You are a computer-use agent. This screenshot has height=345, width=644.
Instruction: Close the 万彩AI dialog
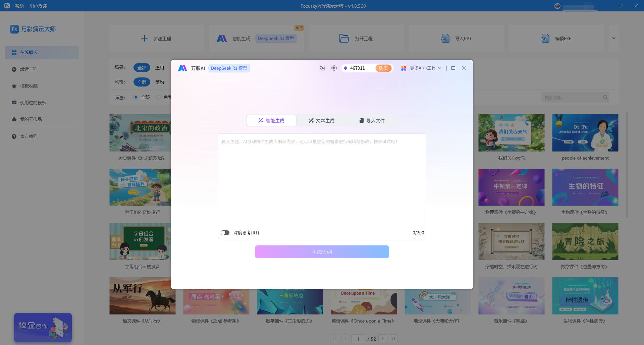pos(464,68)
